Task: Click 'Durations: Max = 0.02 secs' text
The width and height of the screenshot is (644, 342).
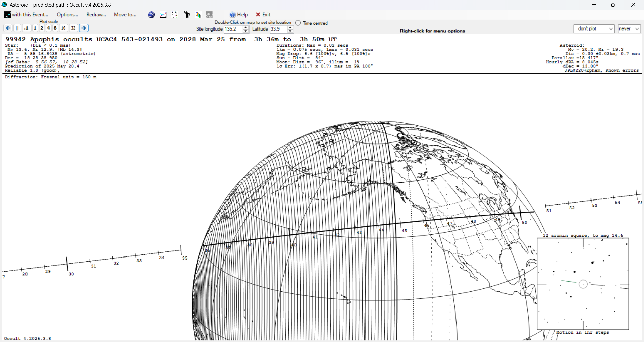Action: pos(312,45)
